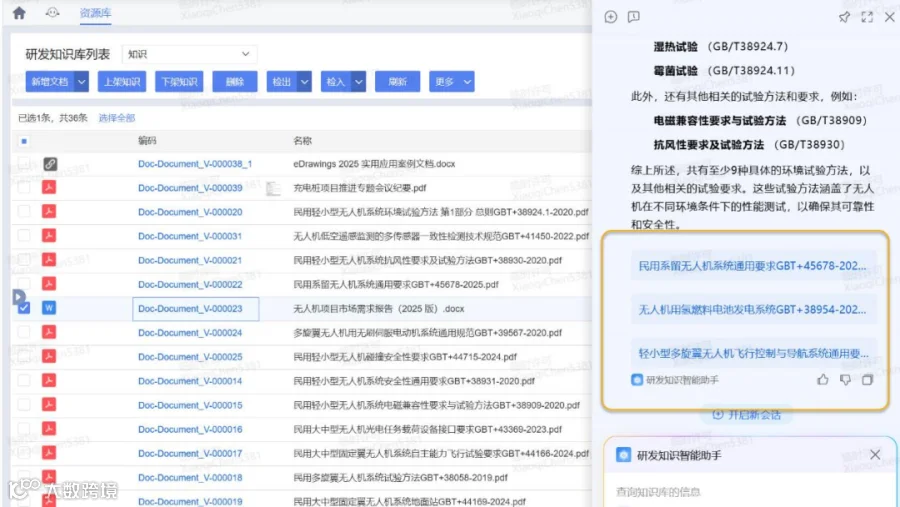
Task: Click PDF icon for Doc-Document_V-000024
Action: (x=49, y=332)
